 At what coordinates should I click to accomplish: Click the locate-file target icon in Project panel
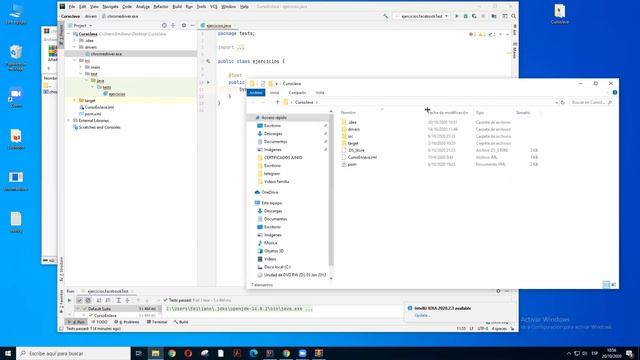tap(164, 25)
